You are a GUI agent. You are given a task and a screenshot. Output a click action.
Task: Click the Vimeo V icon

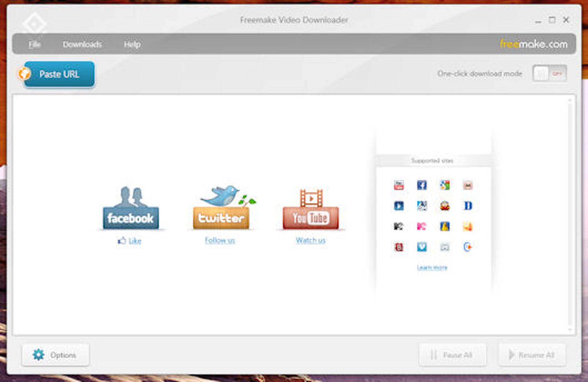click(422, 247)
